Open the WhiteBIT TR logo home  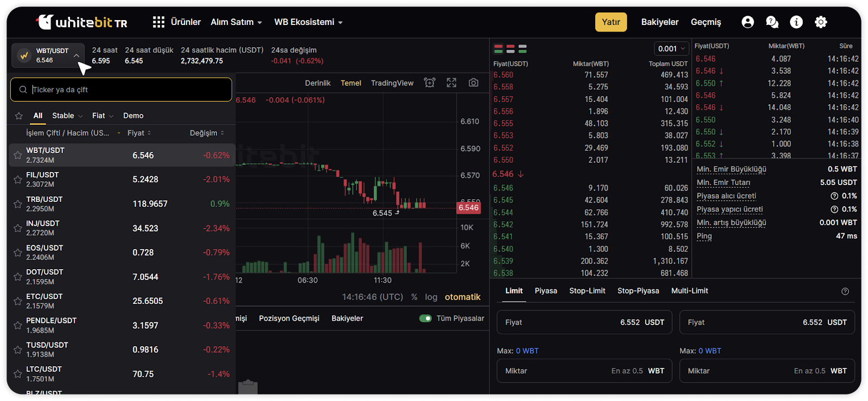pyautogui.click(x=82, y=22)
